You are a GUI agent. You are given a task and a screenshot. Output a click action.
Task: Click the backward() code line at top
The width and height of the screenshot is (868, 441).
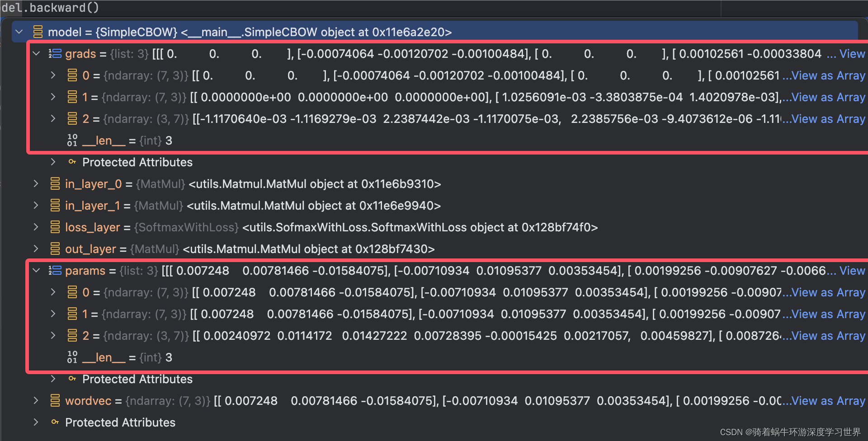[x=50, y=8]
